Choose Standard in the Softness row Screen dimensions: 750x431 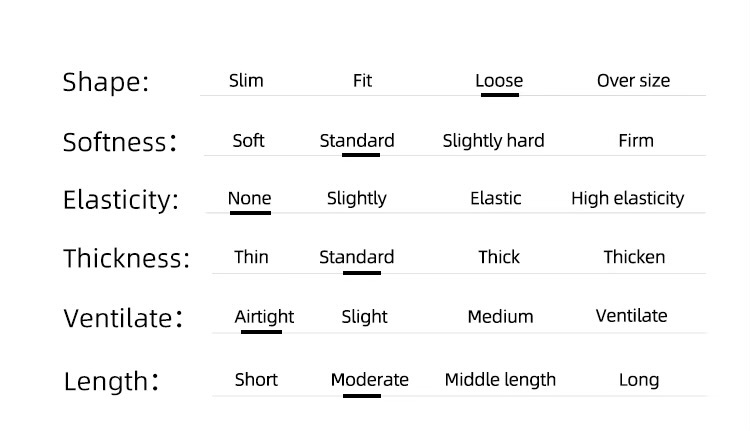pos(357,140)
